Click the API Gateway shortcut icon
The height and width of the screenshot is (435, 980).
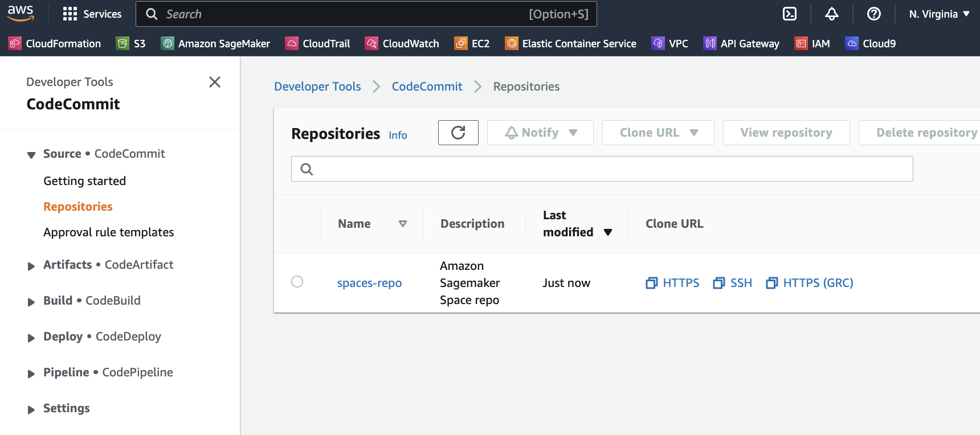click(x=710, y=43)
